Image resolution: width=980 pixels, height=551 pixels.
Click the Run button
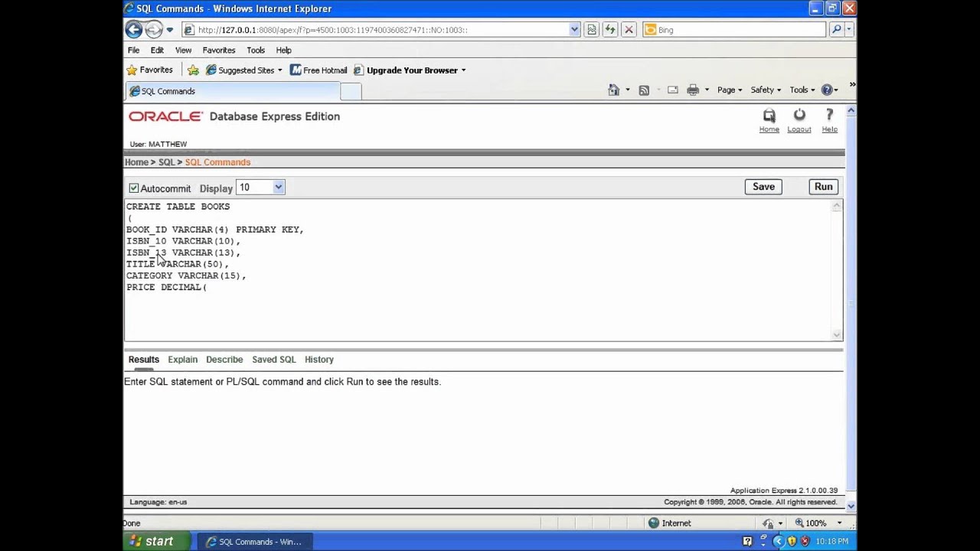pos(823,187)
